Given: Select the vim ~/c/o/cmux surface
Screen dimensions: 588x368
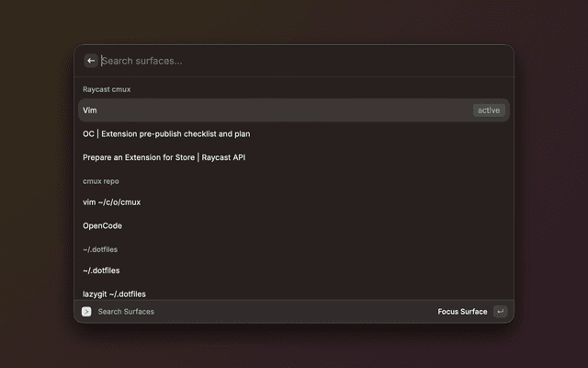Looking at the screenshot, I should click(111, 201).
